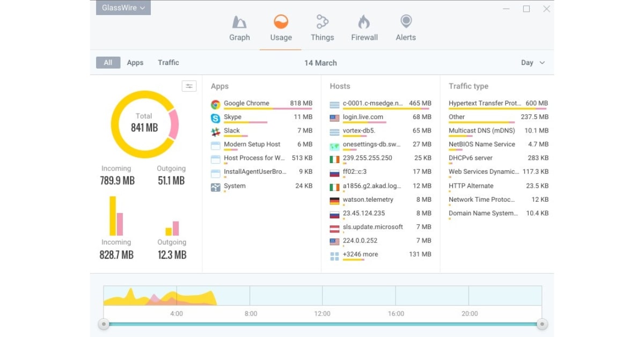Open the Graph view icon

pyautogui.click(x=239, y=22)
